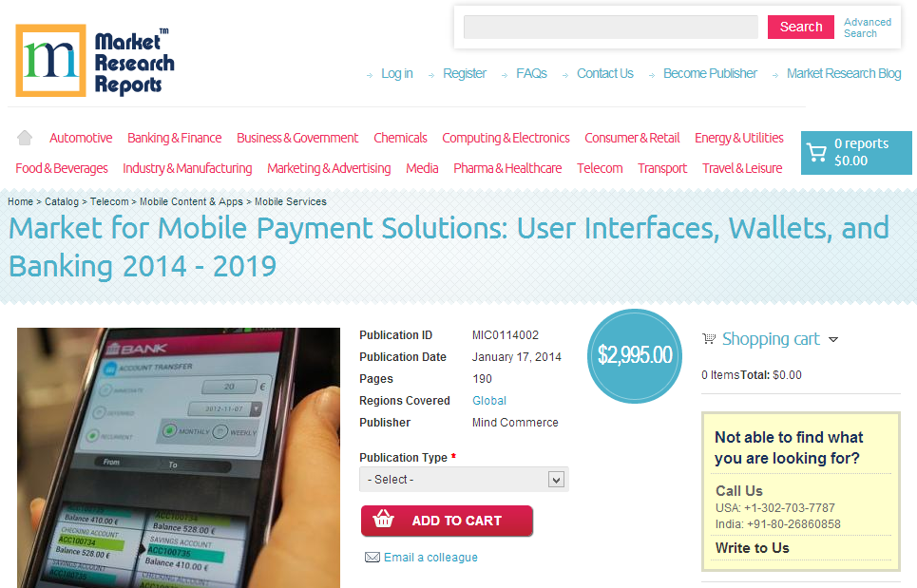Click the report title heading
Screen dimensions: 917x588
pyautogui.click(x=449, y=247)
